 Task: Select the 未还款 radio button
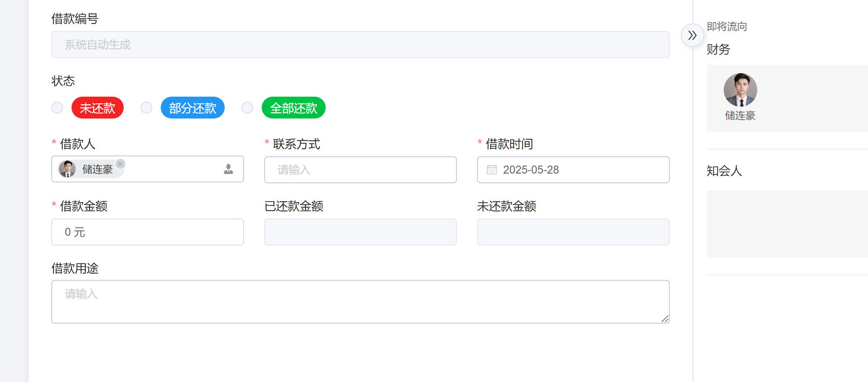coord(57,108)
